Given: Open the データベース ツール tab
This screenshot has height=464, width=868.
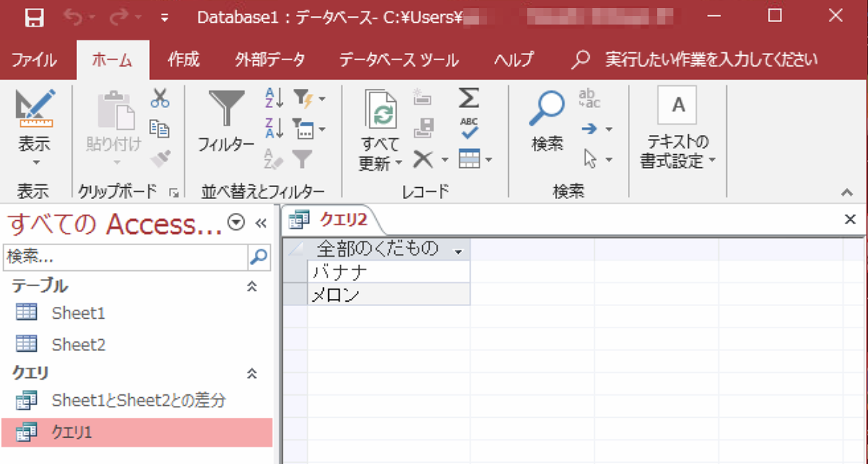Looking at the screenshot, I should tap(399, 59).
